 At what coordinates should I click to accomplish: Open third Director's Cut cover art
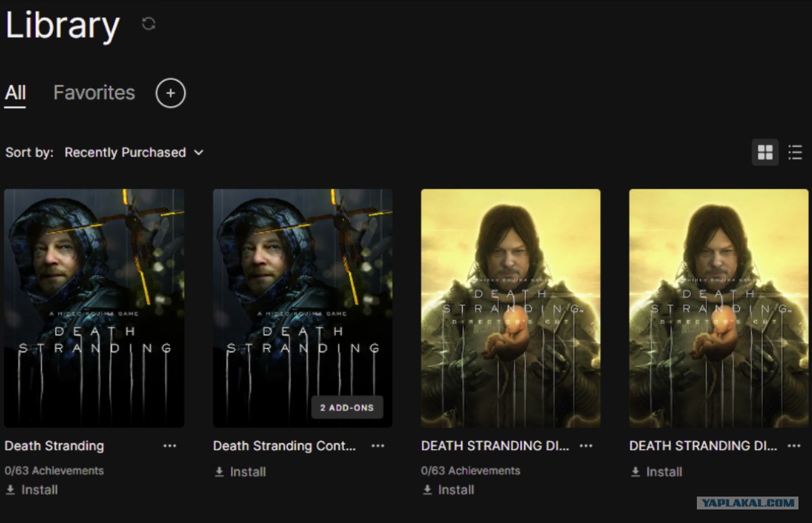[x=511, y=308]
